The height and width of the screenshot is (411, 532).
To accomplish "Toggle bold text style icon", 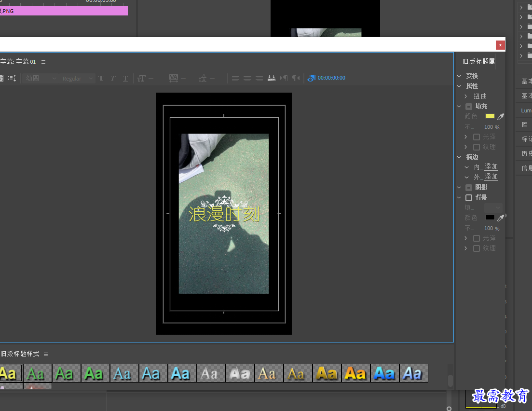I will click(x=101, y=79).
